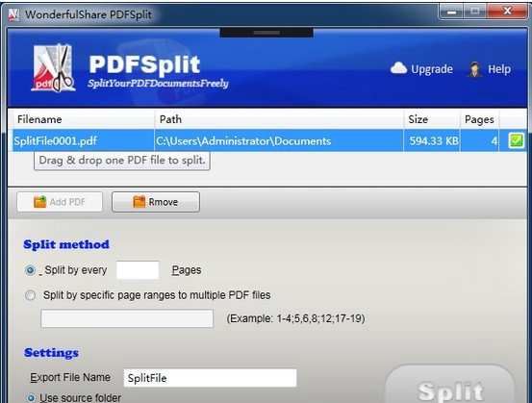The height and width of the screenshot is (403, 532).
Task: Click the Upgrade cloud icon
Action: click(398, 68)
